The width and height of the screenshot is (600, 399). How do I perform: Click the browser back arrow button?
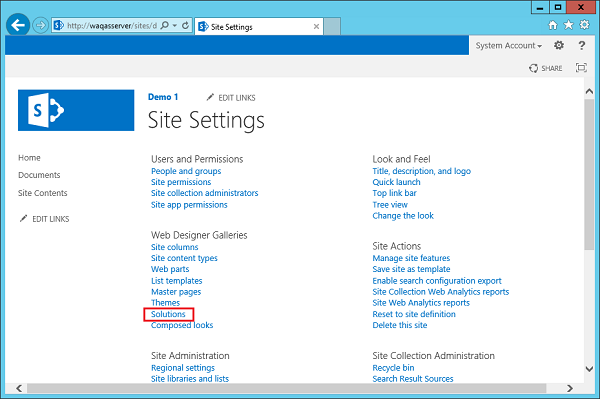pyautogui.click(x=18, y=25)
